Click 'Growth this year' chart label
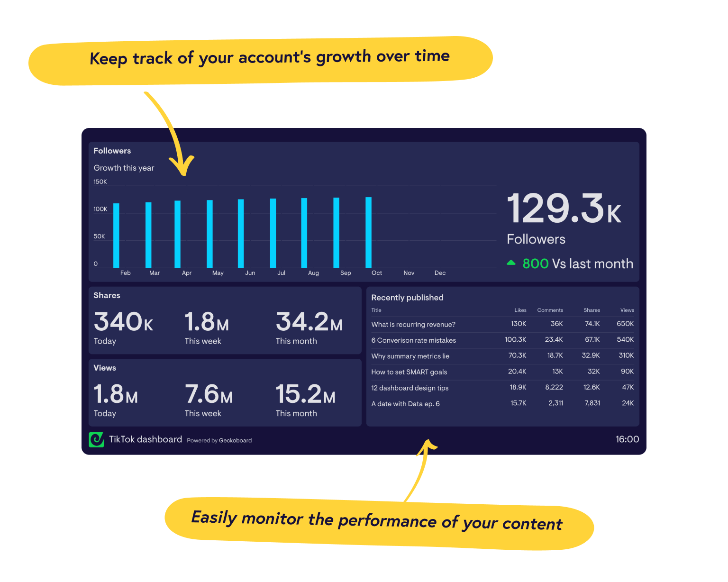 [x=124, y=168]
